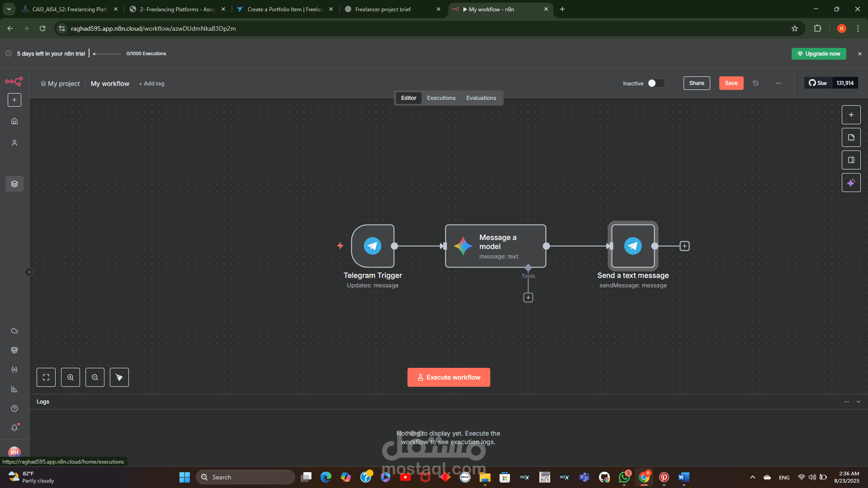Open the Variables icon in sidebar
This screenshot has height=488, width=868.
14,370
